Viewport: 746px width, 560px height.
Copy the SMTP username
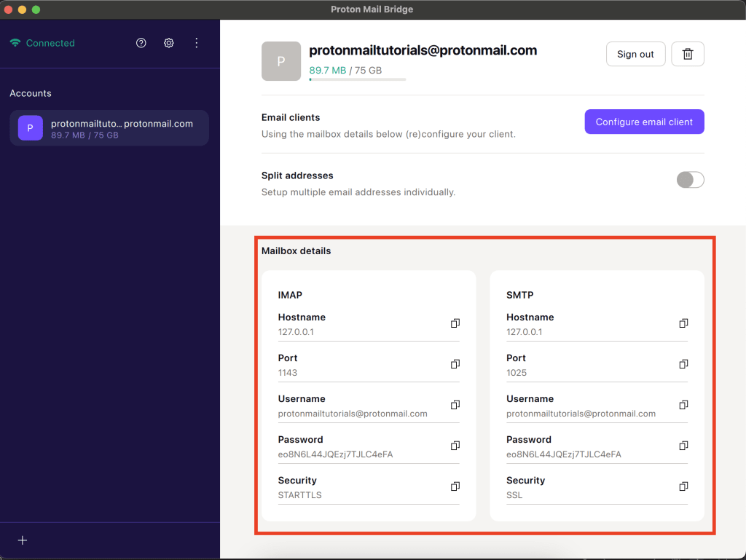[x=683, y=405]
